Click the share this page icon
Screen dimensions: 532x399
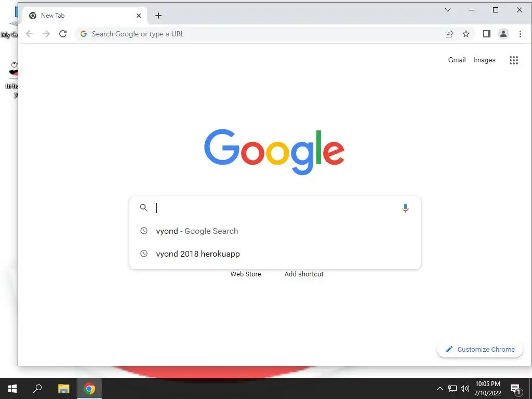pos(449,34)
